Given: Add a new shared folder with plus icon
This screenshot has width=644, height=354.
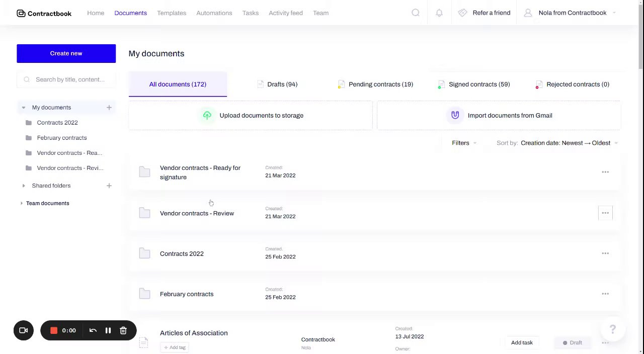Looking at the screenshot, I should click(x=109, y=186).
